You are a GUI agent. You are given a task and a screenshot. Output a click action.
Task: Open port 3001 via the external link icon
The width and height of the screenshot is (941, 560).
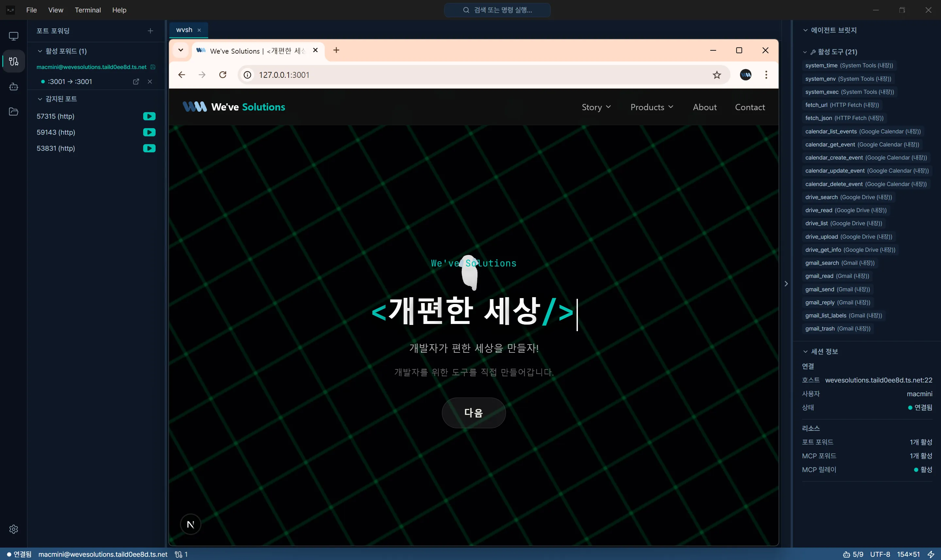pyautogui.click(x=136, y=81)
